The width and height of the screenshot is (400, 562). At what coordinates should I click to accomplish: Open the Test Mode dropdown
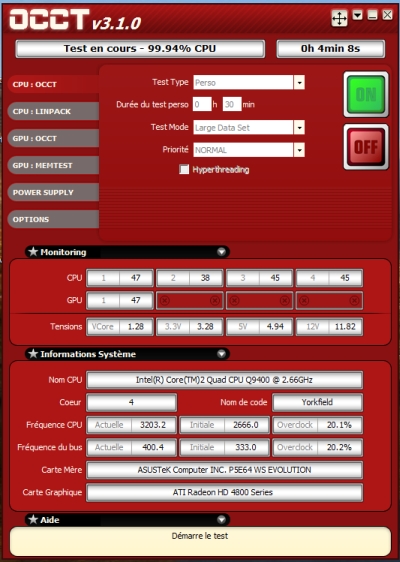(299, 127)
